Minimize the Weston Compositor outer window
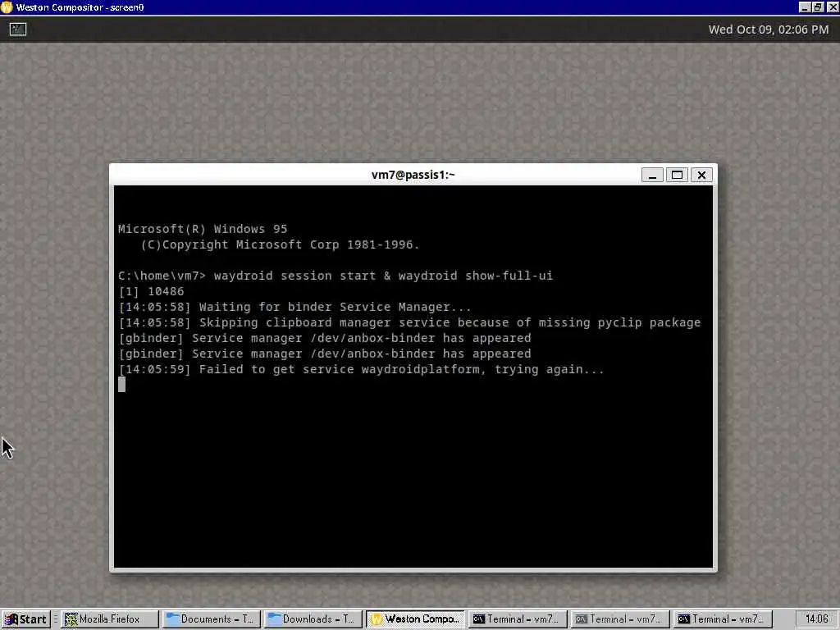 [804, 7]
